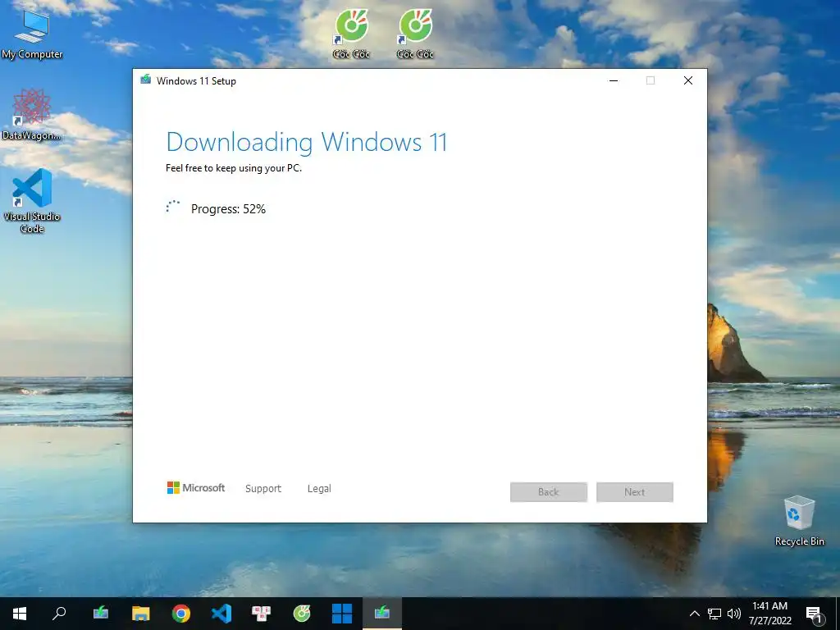Open Visual Studio Code from the taskbar

coord(221,614)
